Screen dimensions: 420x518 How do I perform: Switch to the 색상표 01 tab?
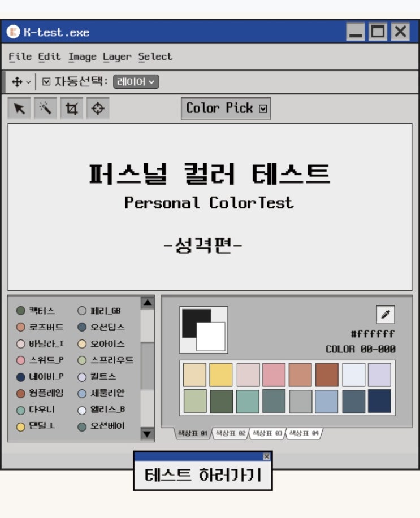[192, 433]
